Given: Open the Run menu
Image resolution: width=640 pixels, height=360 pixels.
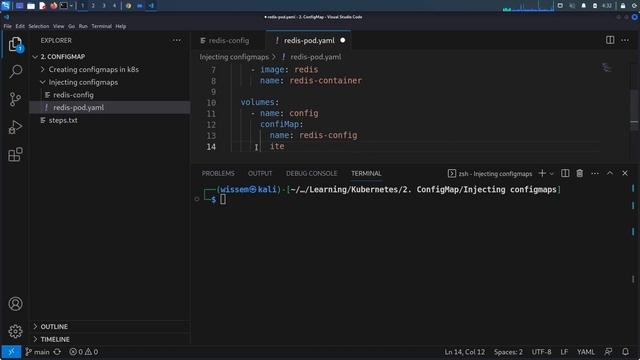Looking at the screenshot, I should point(83,26).
